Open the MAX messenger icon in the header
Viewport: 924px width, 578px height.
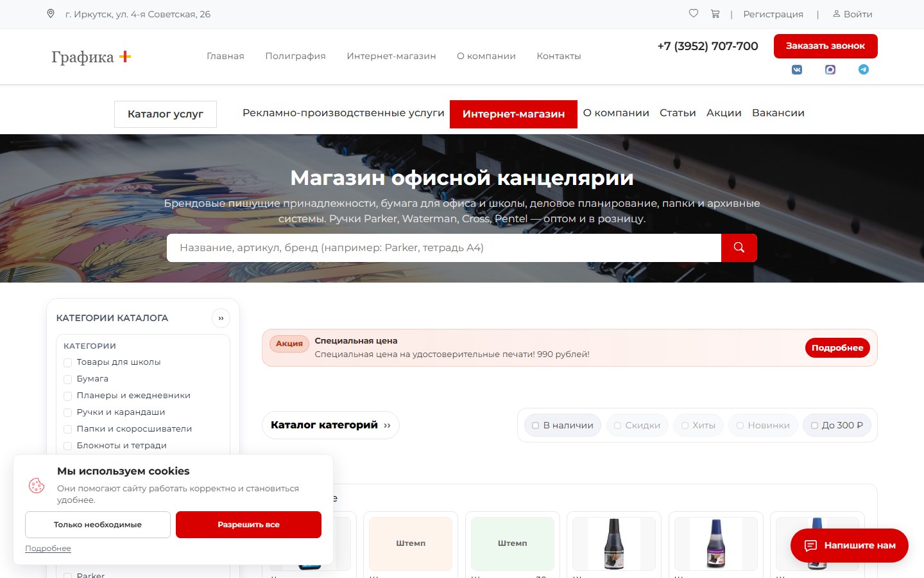point(830,69)
